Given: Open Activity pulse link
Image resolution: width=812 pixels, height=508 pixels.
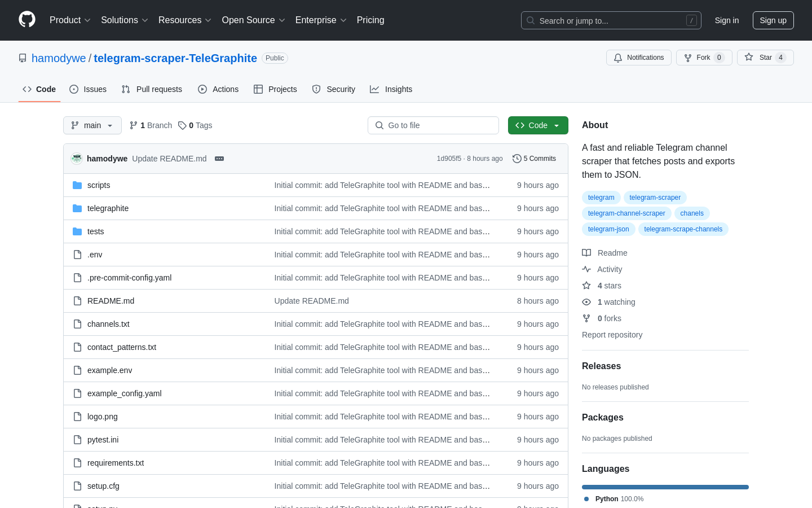Looking at the screenshot, I should coord(602,269).
